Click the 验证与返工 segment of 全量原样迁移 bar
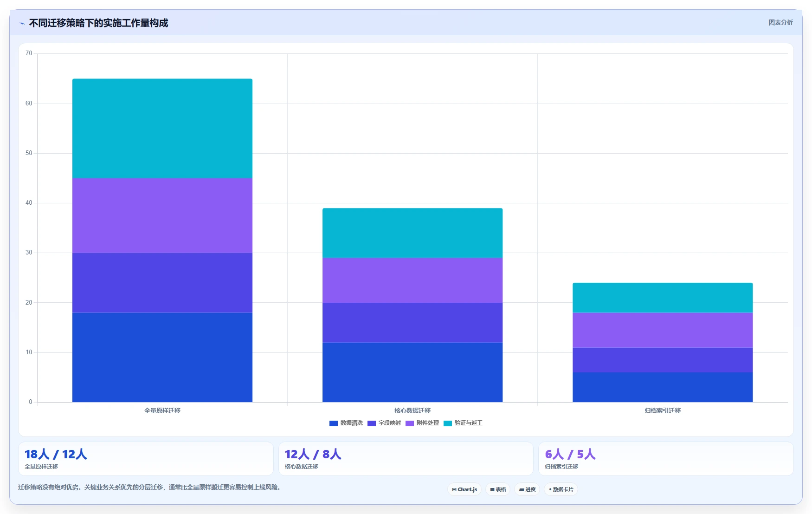Image resolution: width=812 pixels, height=514 pixels. point(162,128)
